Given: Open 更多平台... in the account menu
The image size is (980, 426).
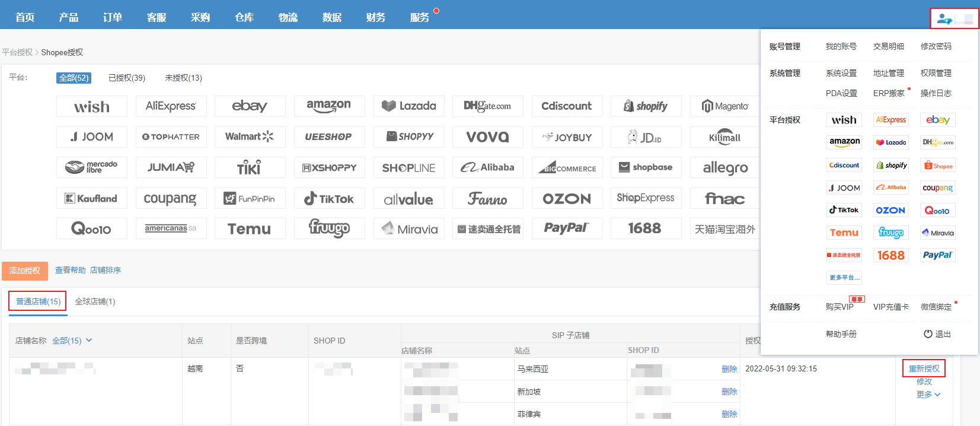Looking at the screenshot, I should 844,278.
